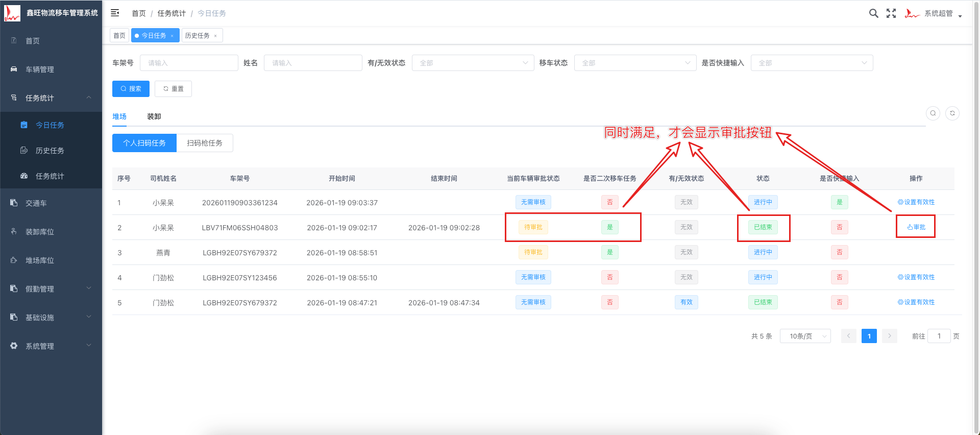
Task: Click the blue 搜索 button
Action: tap(131, 89)
